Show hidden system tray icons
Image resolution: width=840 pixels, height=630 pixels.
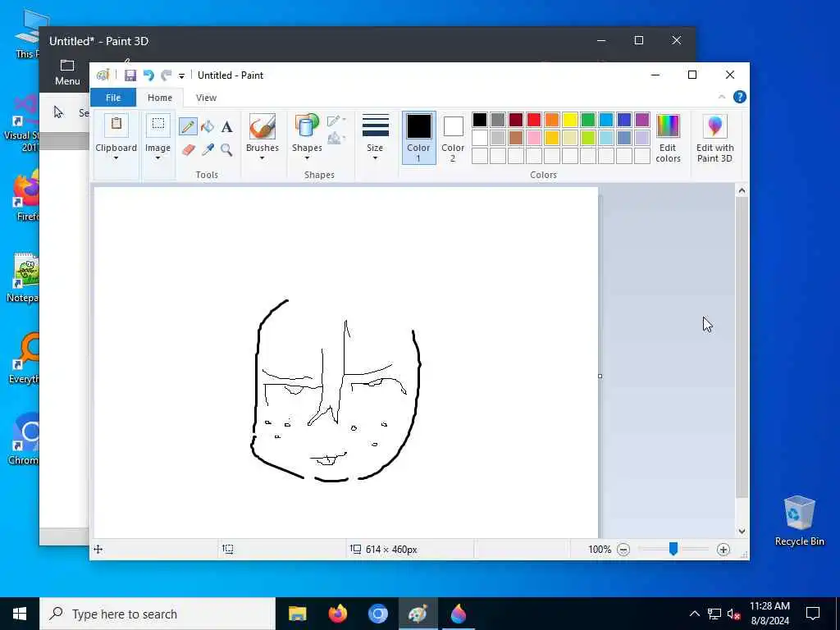click(694, 614)
